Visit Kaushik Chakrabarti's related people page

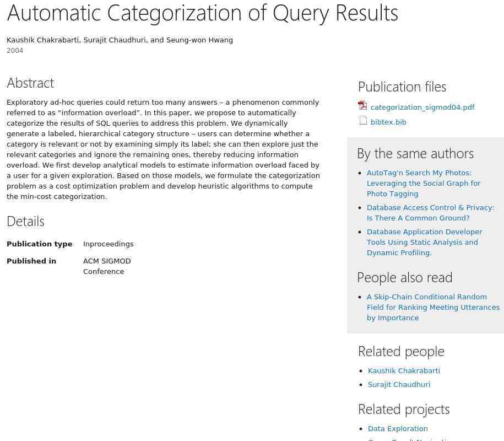point(404,371)
